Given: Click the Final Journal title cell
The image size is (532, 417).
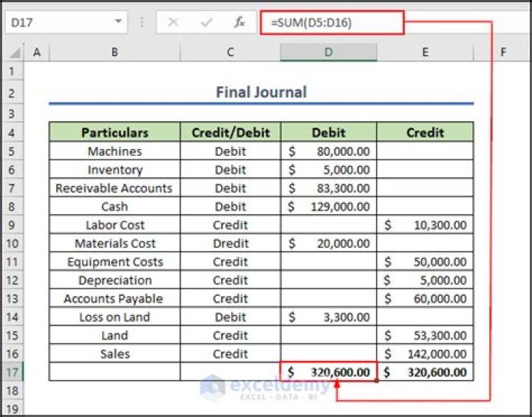Looking at the screenshot, I should tap(261, 92).
